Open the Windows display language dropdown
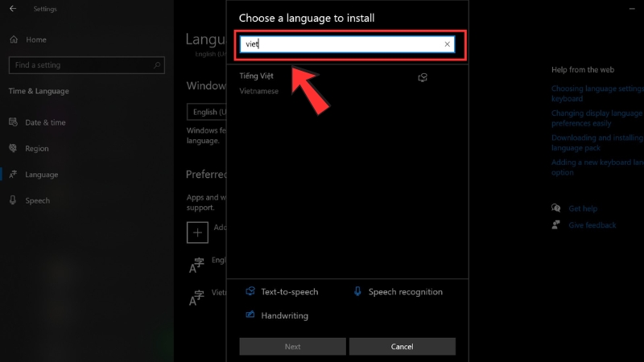This screenshot has height=362, width=644. click(206, 112)
